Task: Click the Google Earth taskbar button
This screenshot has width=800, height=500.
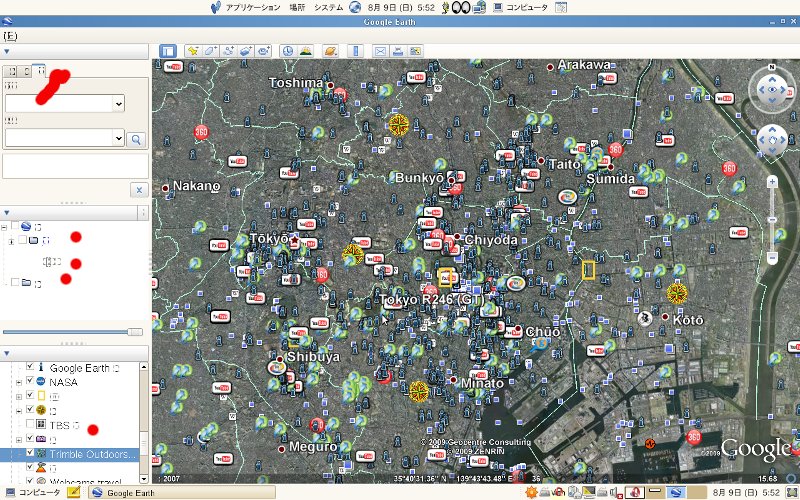Action: pyautogui.click(x=182, y=492)
